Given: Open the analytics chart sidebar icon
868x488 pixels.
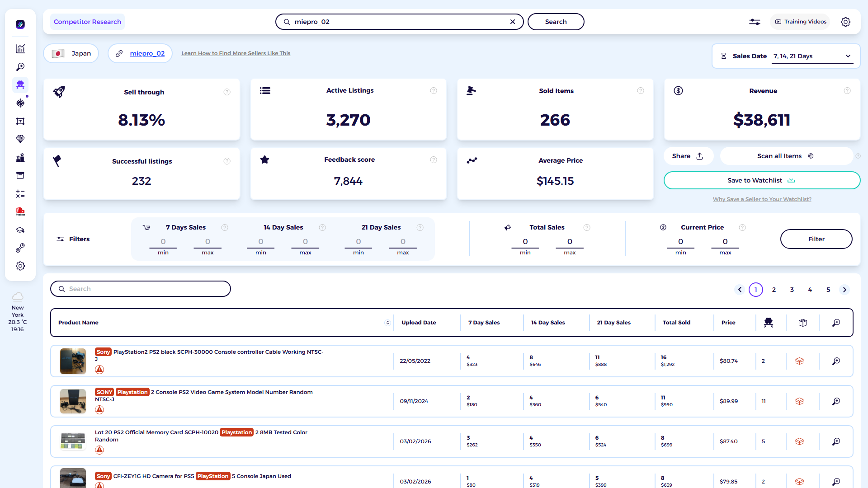Looking at the screenshot, I should [x=20, y=49].
